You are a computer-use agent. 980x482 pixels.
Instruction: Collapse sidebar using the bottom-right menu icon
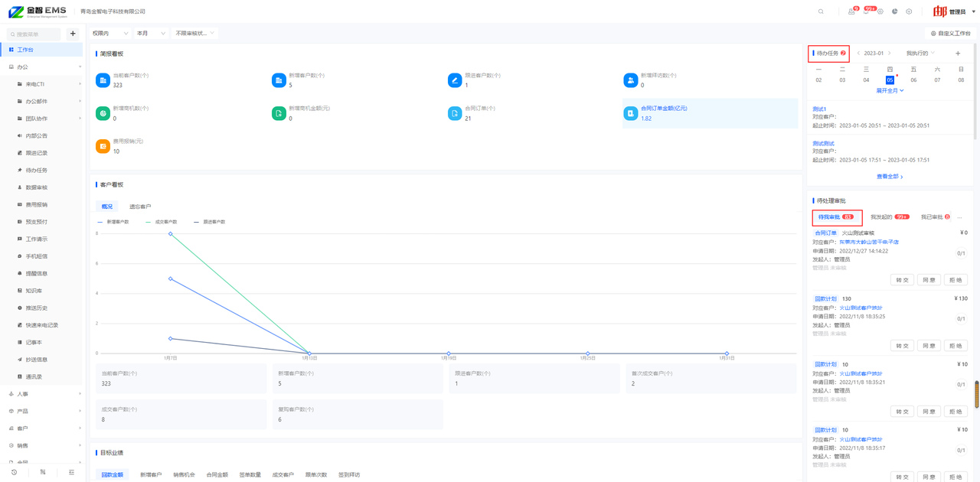[71, 472]
